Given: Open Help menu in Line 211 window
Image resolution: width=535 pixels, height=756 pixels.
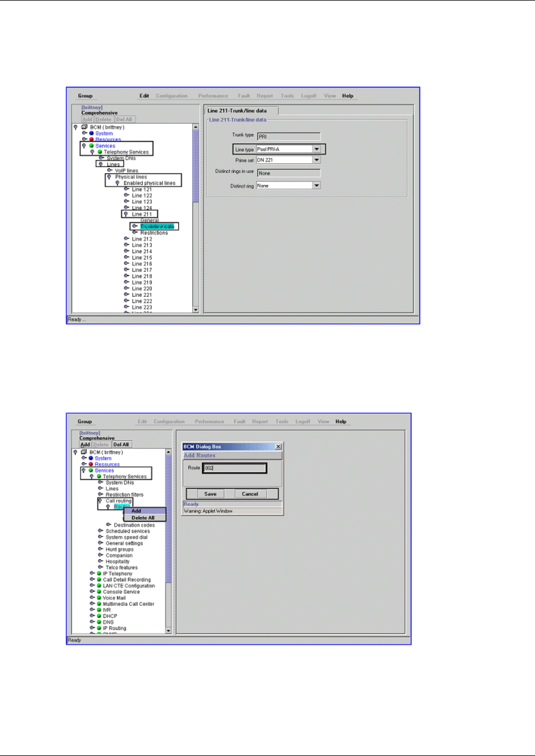Looking at the screenshot, I should click(348, 96).
